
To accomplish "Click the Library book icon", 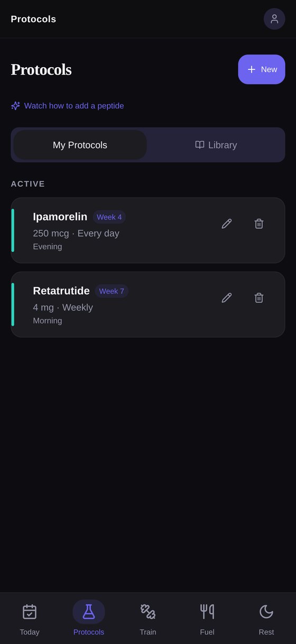I will point(200,145).
